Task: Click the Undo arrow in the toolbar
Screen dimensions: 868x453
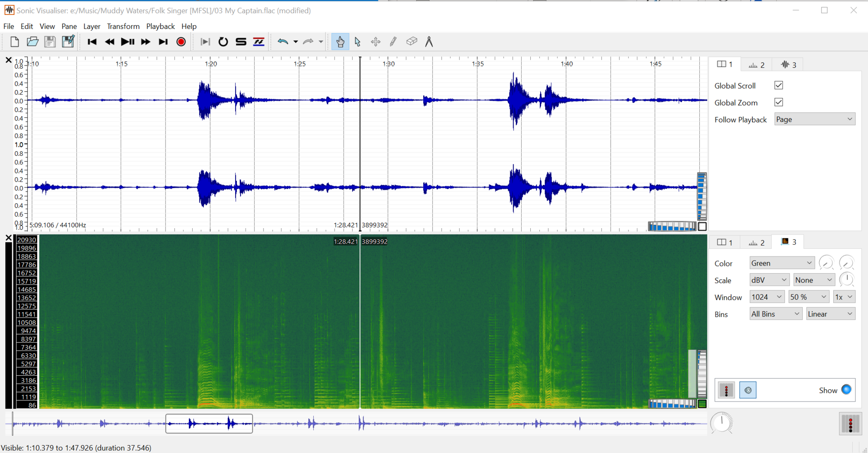Action: (283, 42)
